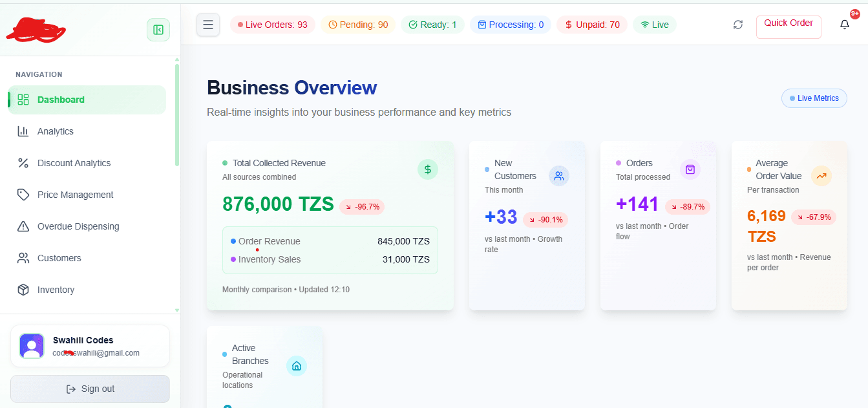The height and width of the screenshot is (408, 868).
Task: Open the hamburger menu
Action: pyautogui.click(x=207, y=24)
